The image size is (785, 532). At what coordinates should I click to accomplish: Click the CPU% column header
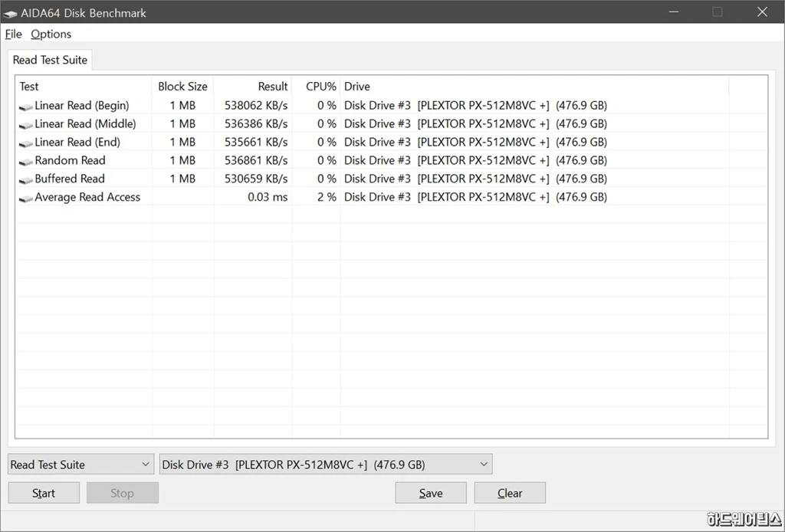[316, 87]
